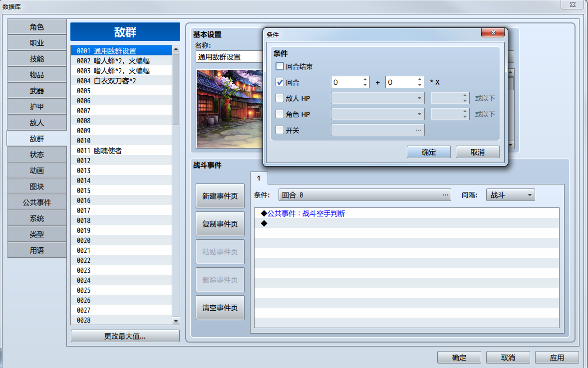Click the 名称 input field
Viewport: 588px width, 368px height.
[229, 57]
